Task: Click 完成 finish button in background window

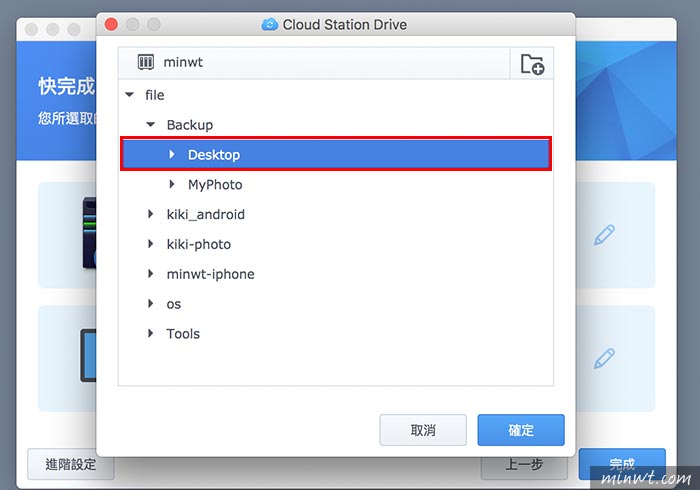Action: pos(622,464)
